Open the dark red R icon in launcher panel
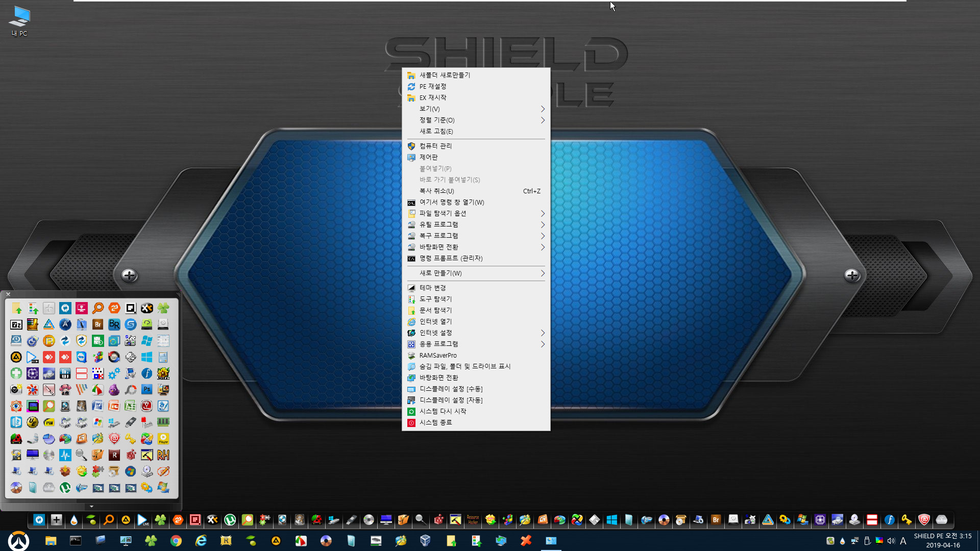The height and width of the screenshot is (551, 980). (x=114, y=455)
